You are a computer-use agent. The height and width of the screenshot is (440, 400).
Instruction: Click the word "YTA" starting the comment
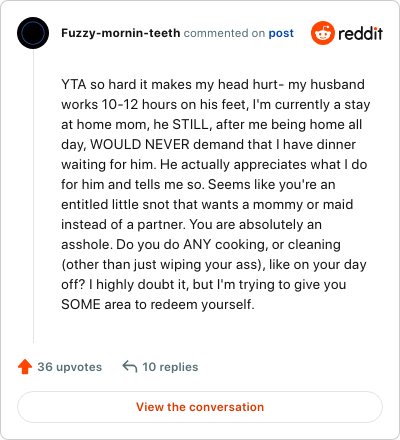[74, 84]
